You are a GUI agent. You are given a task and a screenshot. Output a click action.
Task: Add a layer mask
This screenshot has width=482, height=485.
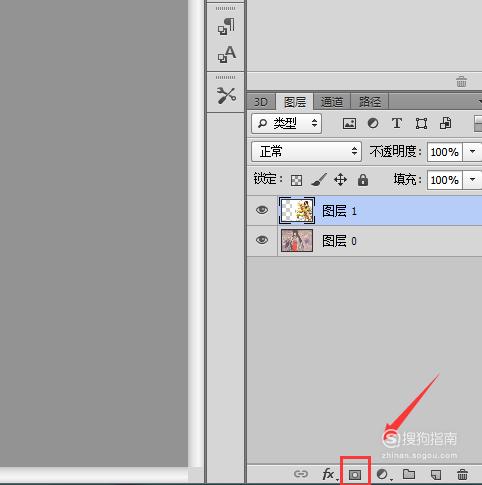(x=355, y=474)
